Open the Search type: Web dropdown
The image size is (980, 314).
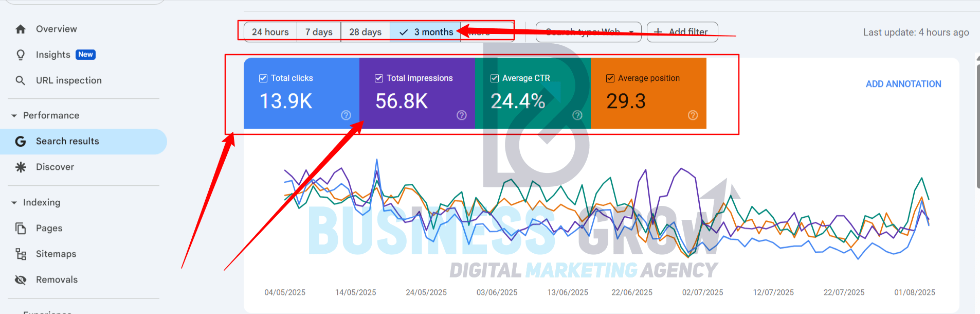[x=589, y=32]
